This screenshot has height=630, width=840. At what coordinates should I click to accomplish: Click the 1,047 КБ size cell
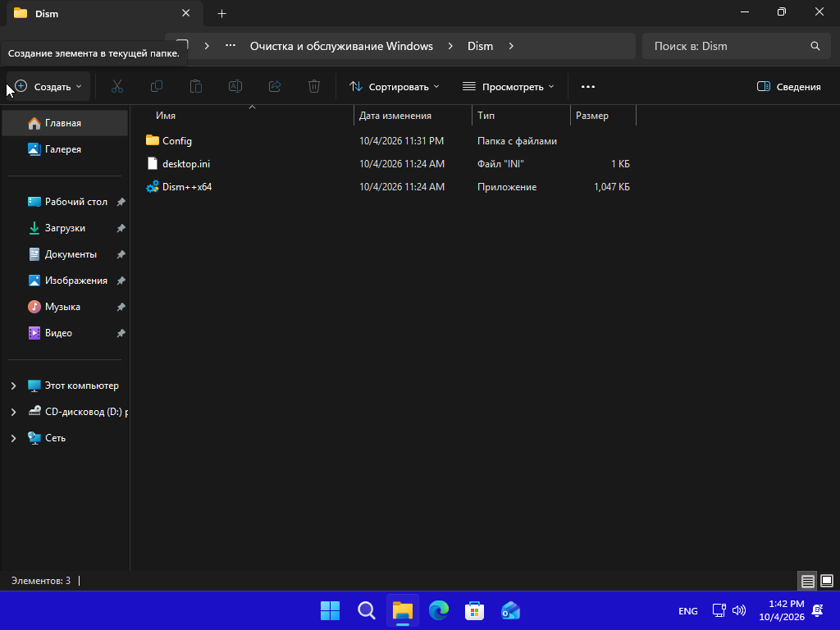pos(612,187)
